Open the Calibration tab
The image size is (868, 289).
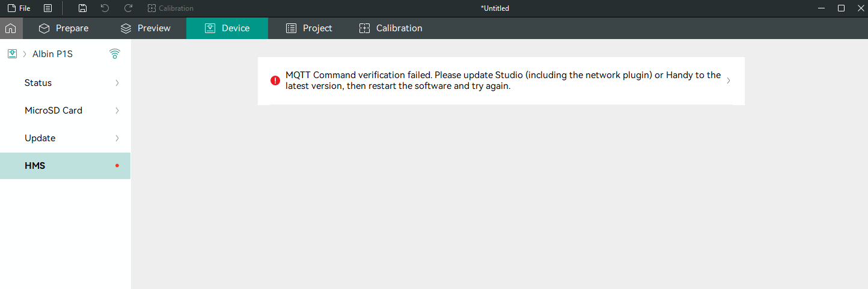[391, 28]
